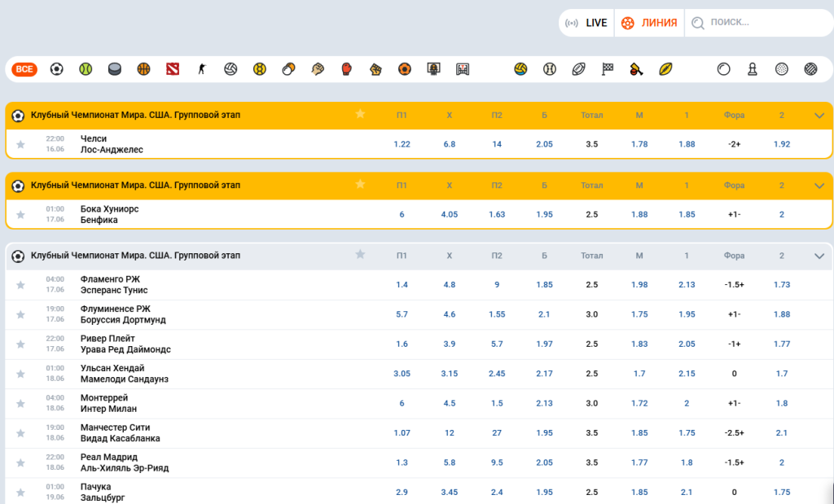Open league title above Бока Хуниорс match
This screenshot has height=504, width=834.
(135, 186)
